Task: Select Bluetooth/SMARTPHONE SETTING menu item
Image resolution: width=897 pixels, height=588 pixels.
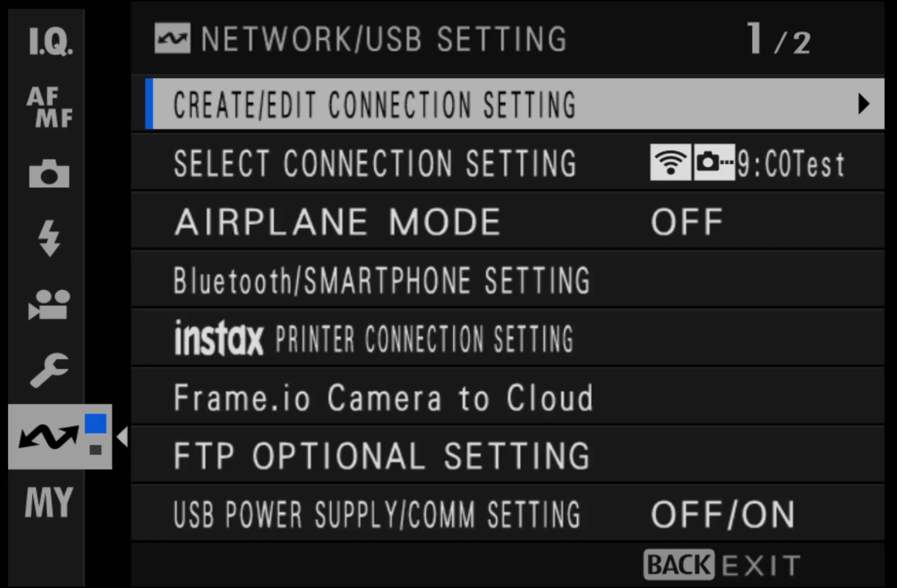Action: pyautogui.click(x=381, y=280)
